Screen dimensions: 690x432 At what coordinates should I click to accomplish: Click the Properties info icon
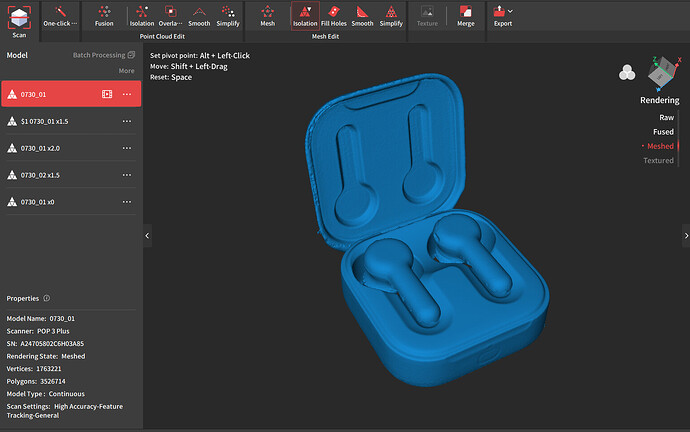tap(47, 298)
